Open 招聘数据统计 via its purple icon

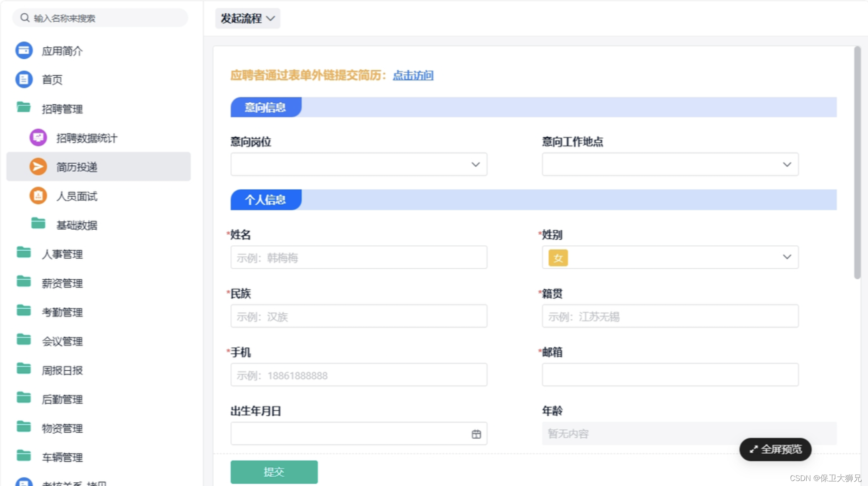38,138
